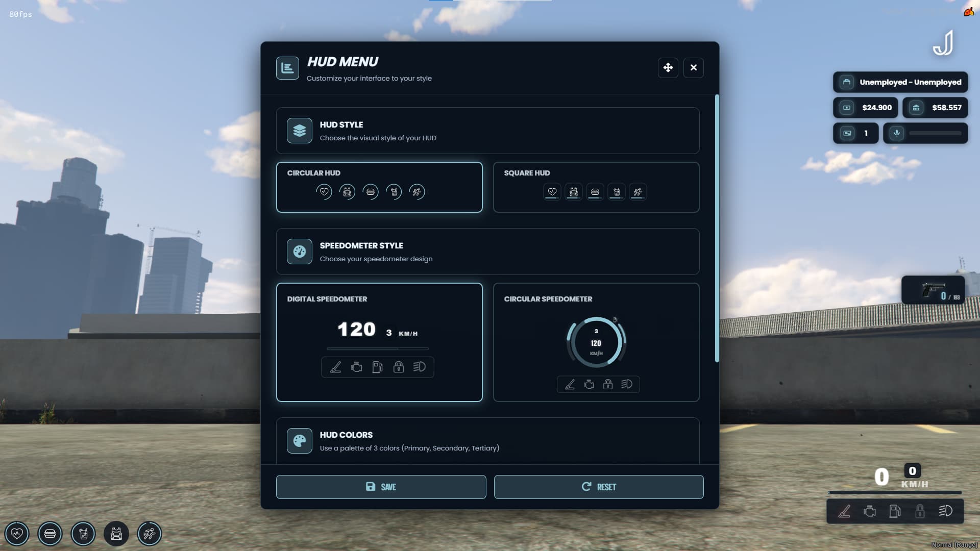Click the running icon in Square HUD preview

(638, 192)
